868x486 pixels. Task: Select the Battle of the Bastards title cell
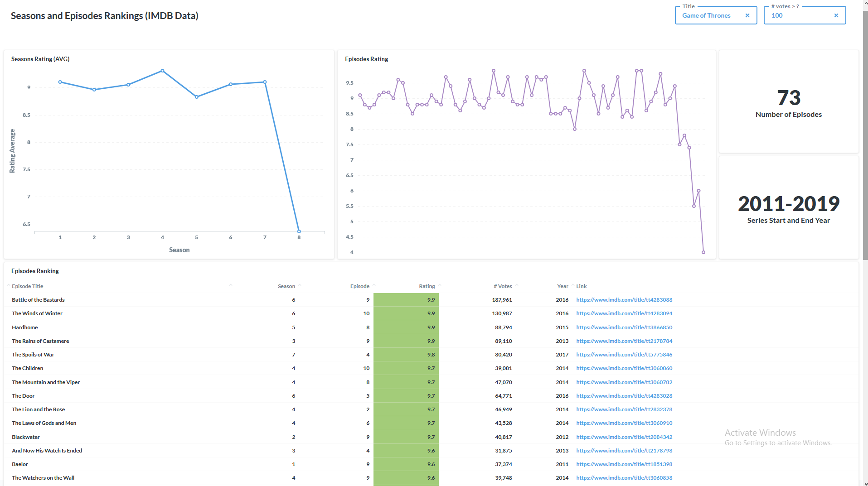[x=38, y=300]
